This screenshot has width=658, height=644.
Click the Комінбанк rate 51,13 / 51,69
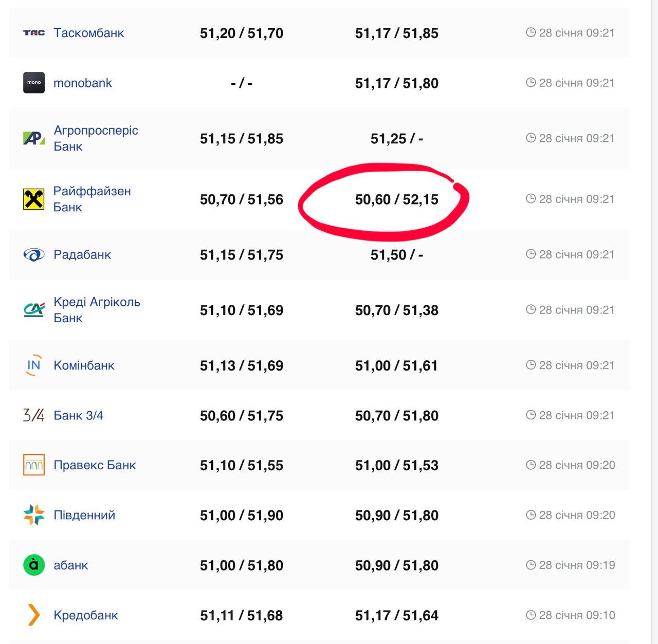[241, 365]
